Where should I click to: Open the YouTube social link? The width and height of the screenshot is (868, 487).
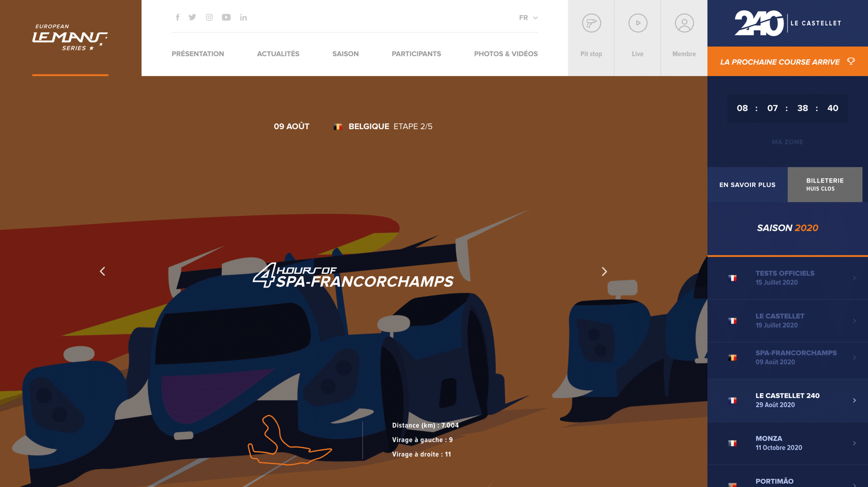coord(226,17)
